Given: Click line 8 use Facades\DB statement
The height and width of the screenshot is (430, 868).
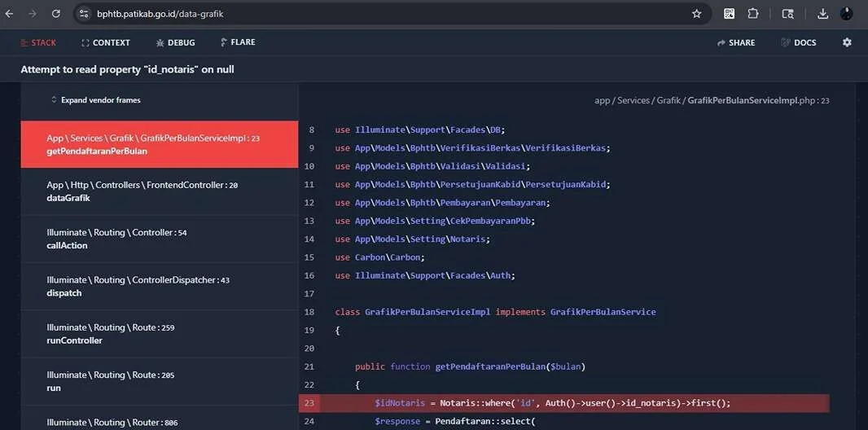Looking at the screenshot, I should click(x=420, y=129).
